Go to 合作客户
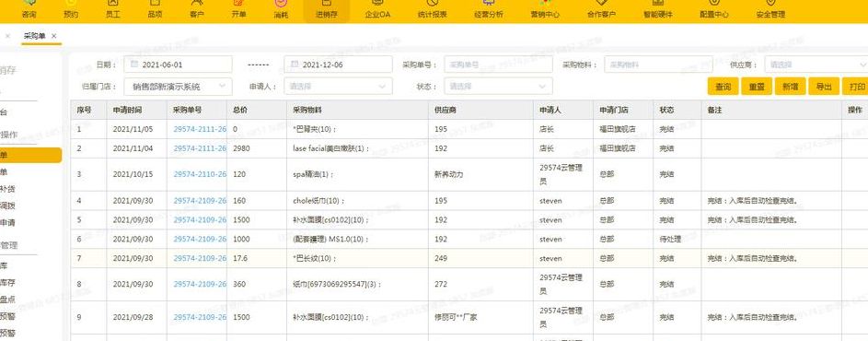The height and width of the screenshot is (341, 868). click(601, 10)
